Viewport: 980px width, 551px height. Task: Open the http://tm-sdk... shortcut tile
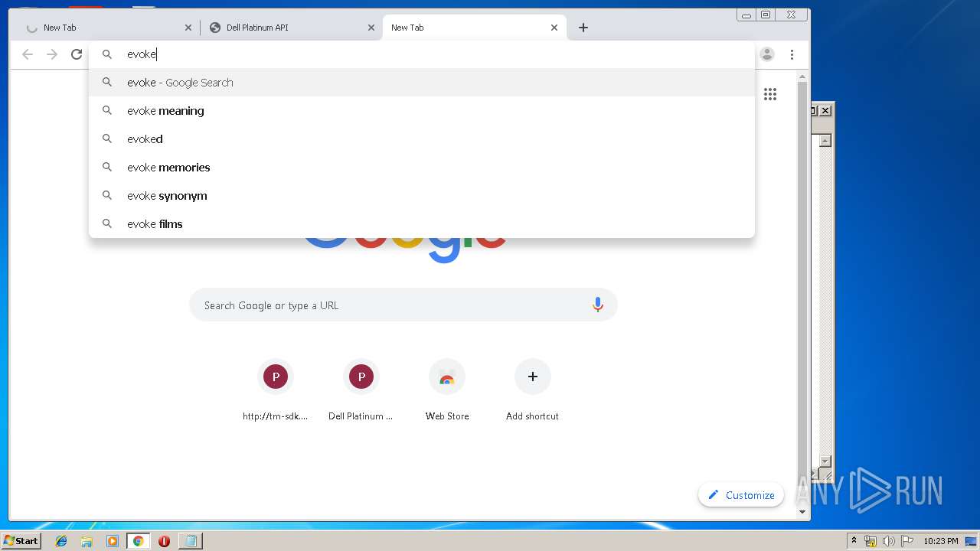coord(276,390)
